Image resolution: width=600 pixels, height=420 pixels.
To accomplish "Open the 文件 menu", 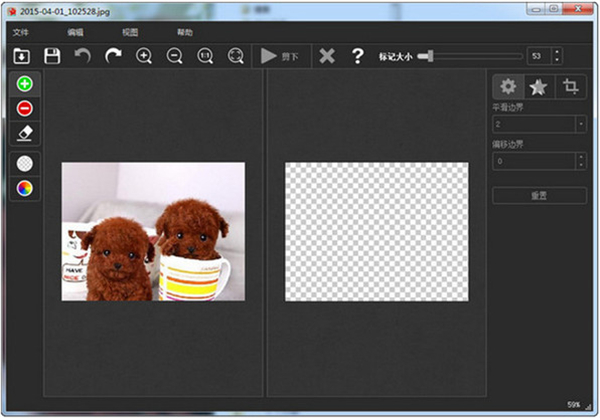I will pyautogui.click(x=21, y=33).
